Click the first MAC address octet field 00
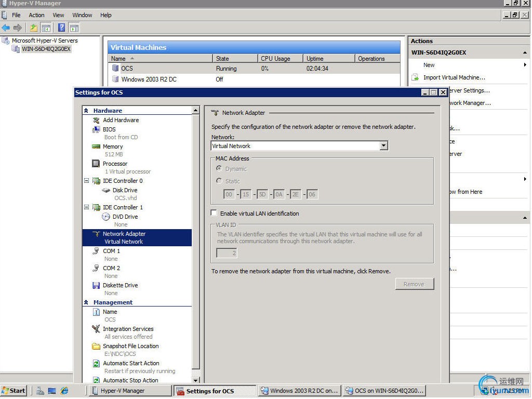Image resolution: width=532 pixels, height=399 pixels. tap(229, 194)
